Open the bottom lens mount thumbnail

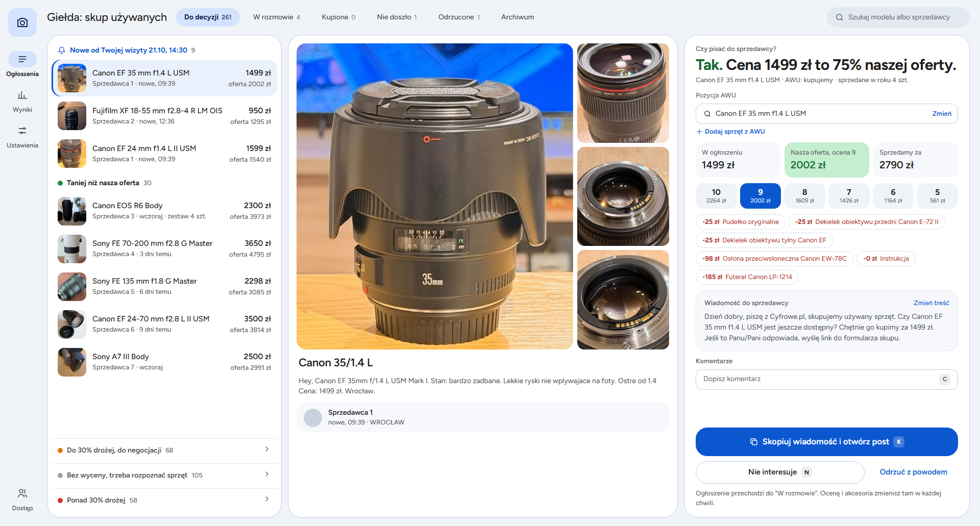click(x=623, y=299)
